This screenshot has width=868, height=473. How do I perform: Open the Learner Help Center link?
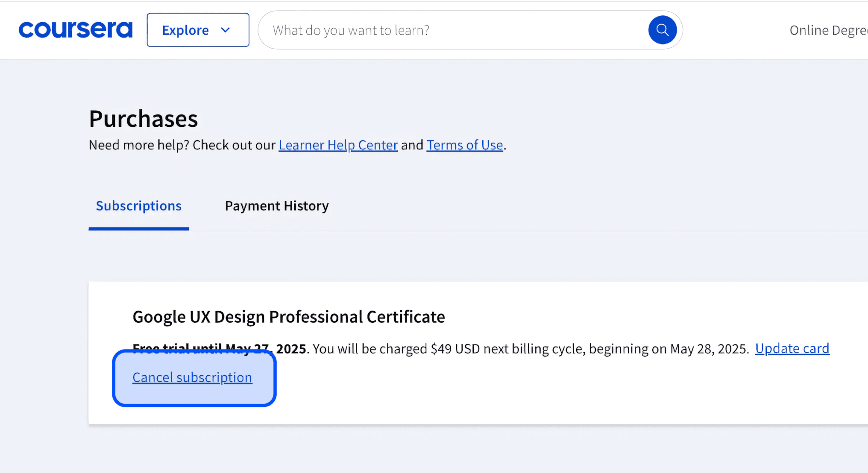coord(338,145)
